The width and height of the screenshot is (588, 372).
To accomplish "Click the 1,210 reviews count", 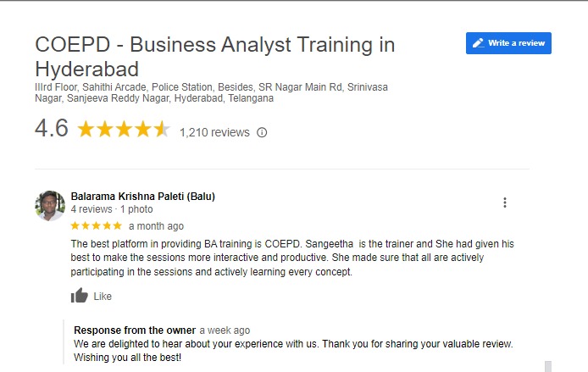I will (x=214, y=132).
